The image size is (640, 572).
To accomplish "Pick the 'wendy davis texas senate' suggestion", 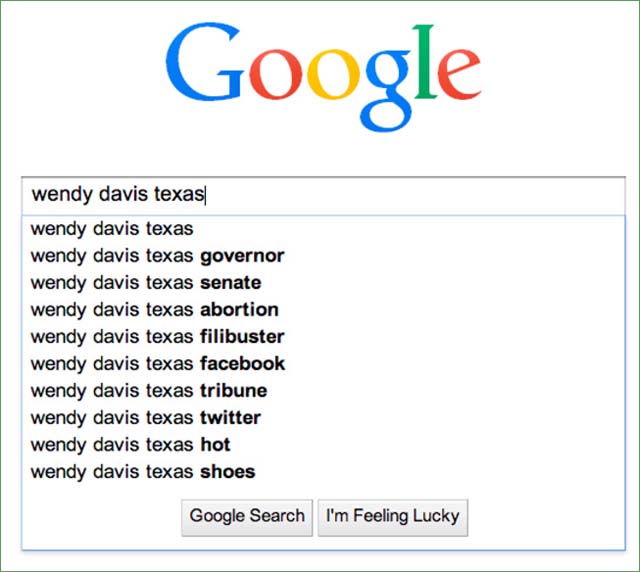I will pyautogui.click(x=146, y=283).
